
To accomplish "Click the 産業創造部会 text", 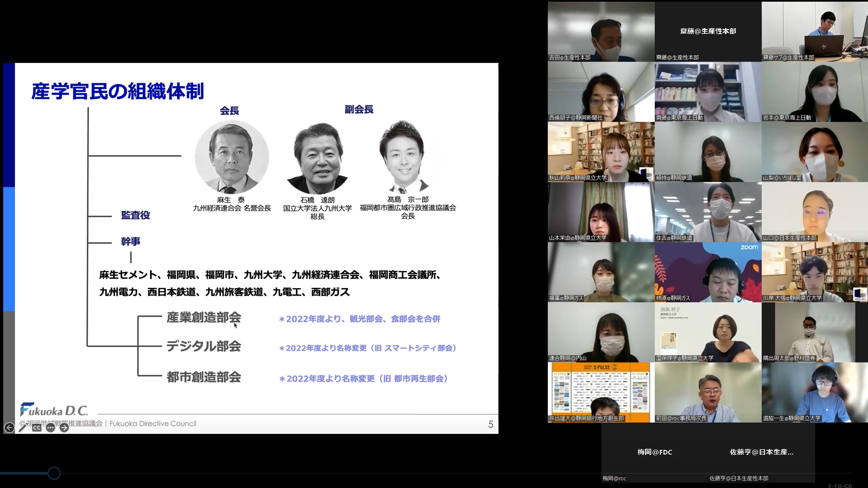I will 204,318.
